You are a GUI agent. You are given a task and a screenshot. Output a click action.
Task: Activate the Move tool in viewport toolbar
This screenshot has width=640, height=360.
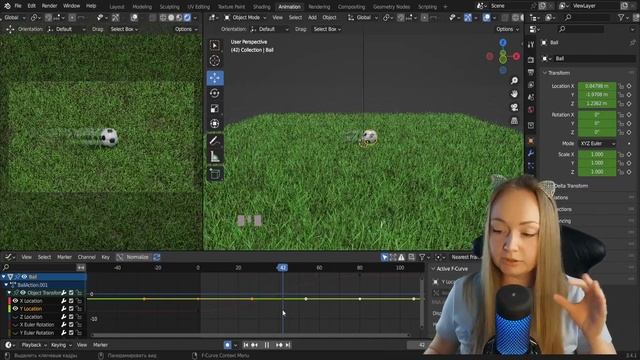point(215,78)
